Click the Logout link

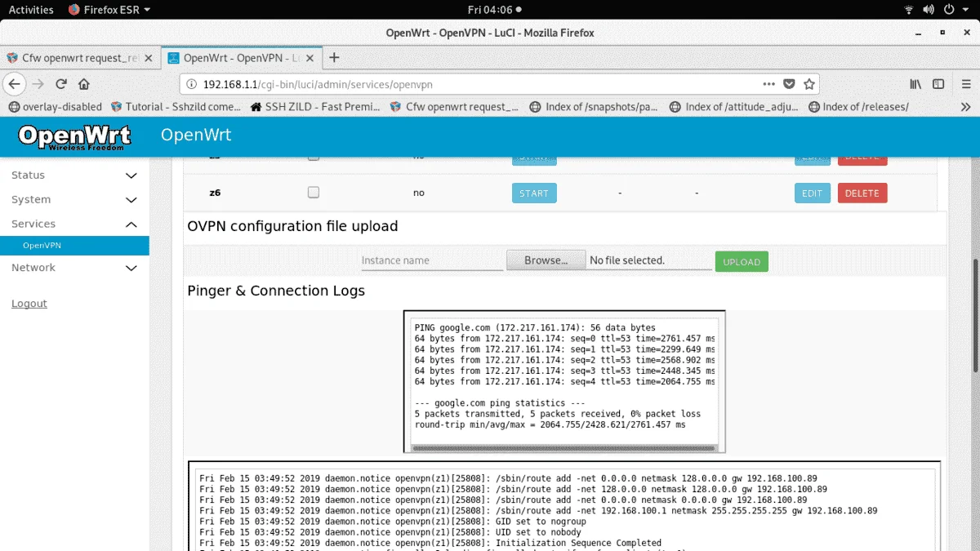(29, 304)
